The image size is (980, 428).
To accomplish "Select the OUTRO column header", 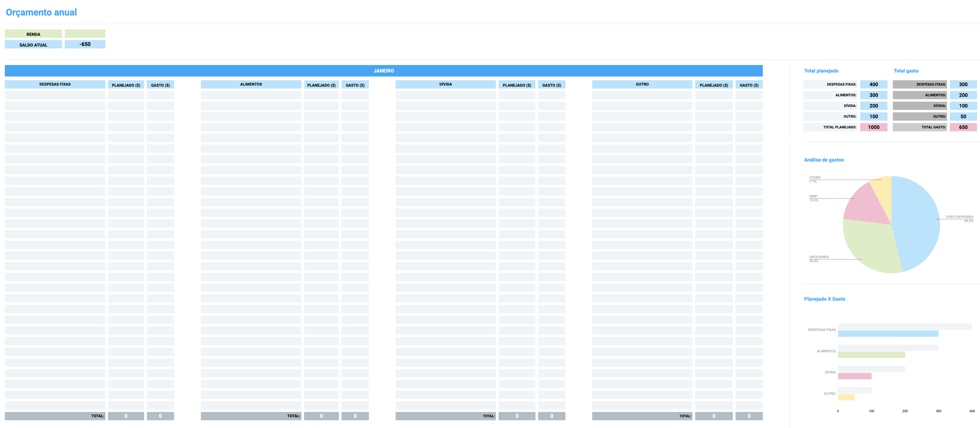I will (x=642, y=85).
